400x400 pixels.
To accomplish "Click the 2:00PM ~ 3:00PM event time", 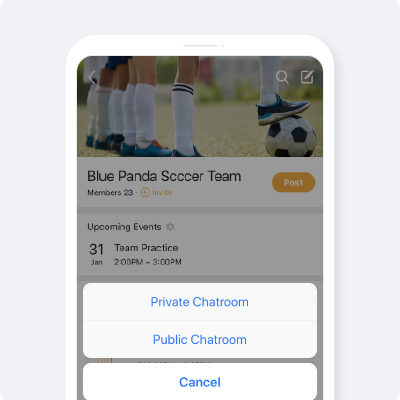I will [x=148, y=262].
